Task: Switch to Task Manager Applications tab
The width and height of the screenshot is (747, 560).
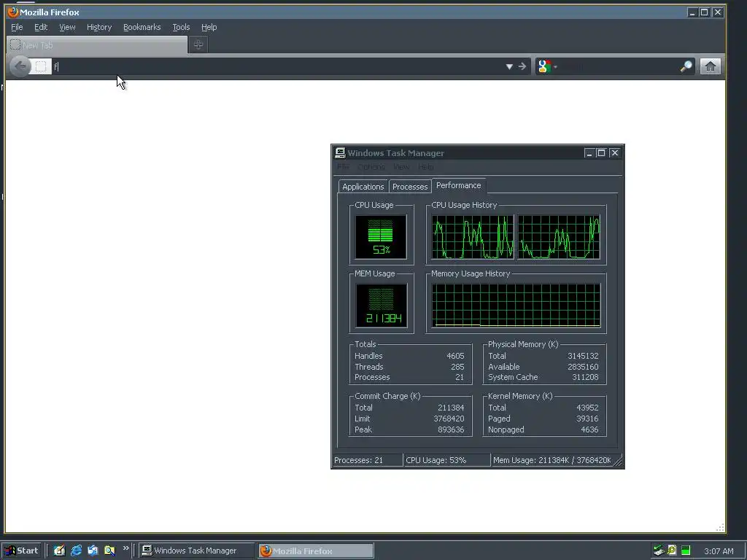Action: pos(363,187)
